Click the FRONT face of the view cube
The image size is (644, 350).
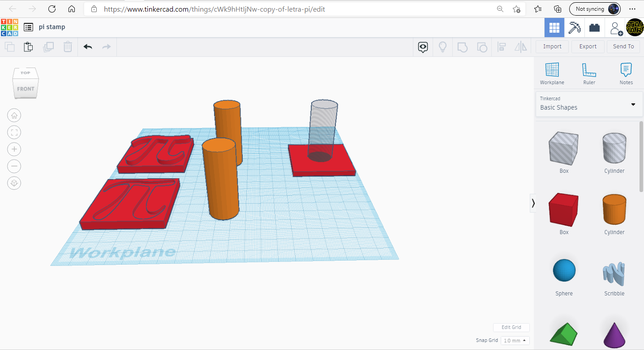[26, 89]
